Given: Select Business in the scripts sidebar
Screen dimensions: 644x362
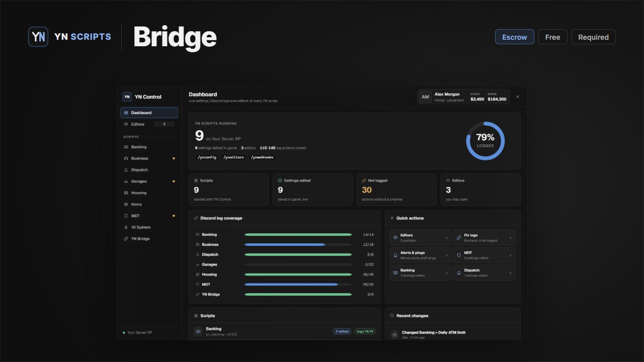Looking at the screenshot, I should coord(149,158).
